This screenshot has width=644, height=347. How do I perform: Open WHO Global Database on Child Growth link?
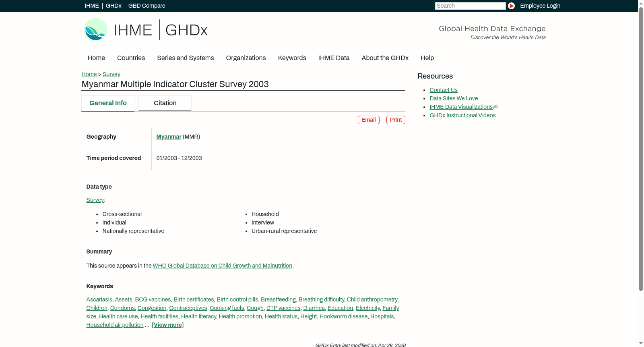point(223,266)
